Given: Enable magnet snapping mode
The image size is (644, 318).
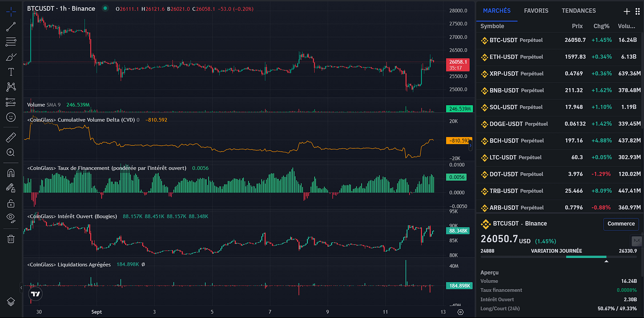Looking at the screenshot, I should tap(11, 173).
